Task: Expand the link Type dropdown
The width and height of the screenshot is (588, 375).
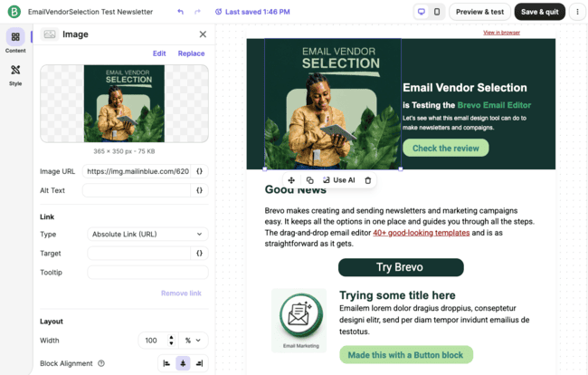Action: point(147,234)
